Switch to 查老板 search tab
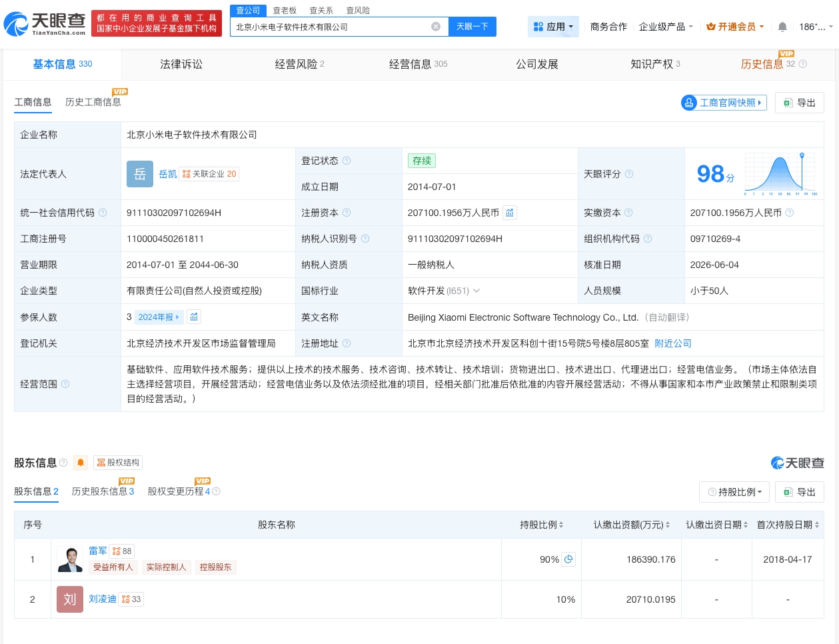The height and width of the screenshot is (644, 839). [285, 11]
